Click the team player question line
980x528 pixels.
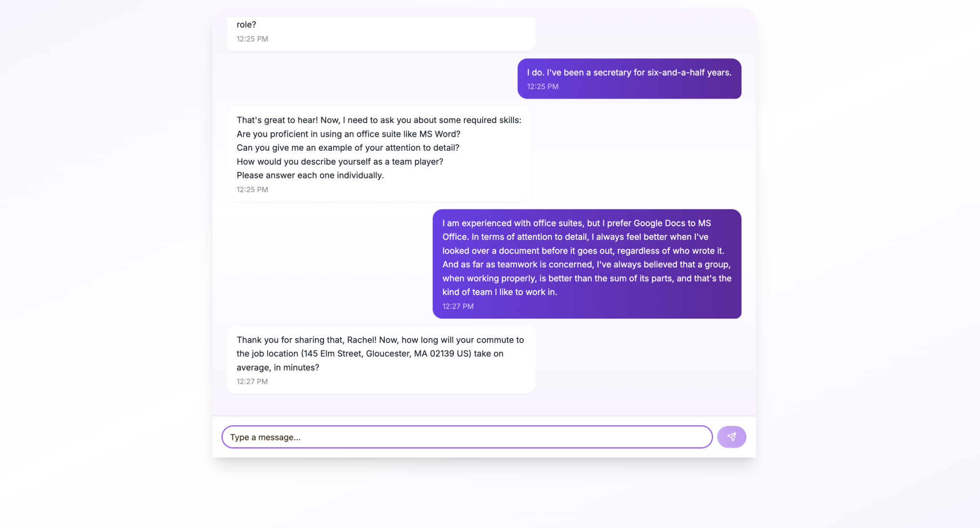(340, 162)
